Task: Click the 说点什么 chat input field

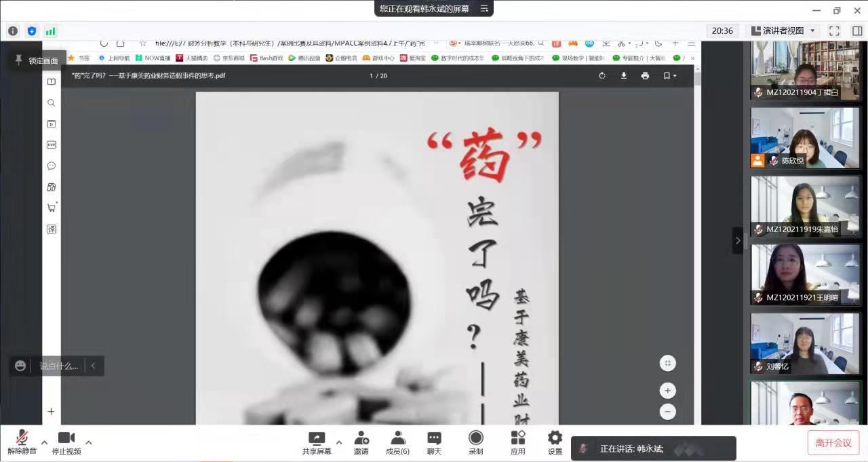Action: (x=58, y=366)
